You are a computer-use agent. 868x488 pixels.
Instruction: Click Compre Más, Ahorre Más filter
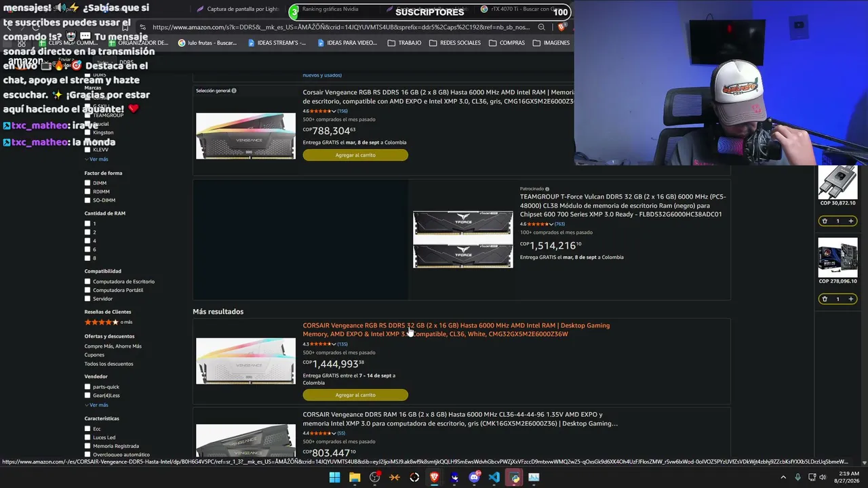(113, 346)
